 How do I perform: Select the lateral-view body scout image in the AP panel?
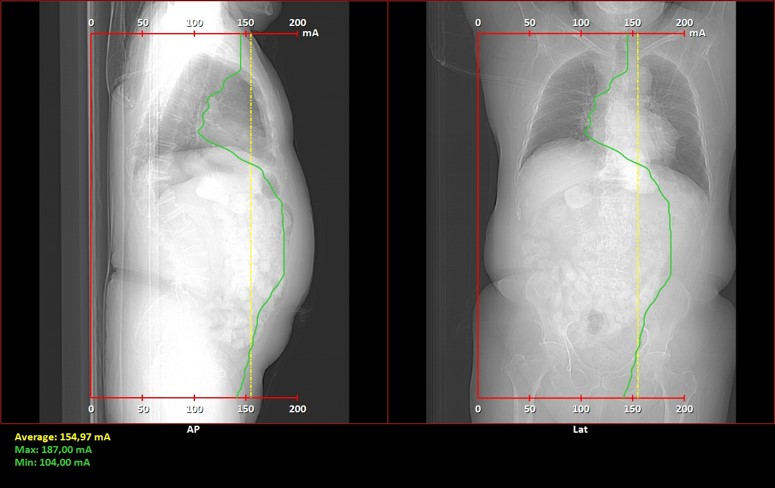coord(194,212)
